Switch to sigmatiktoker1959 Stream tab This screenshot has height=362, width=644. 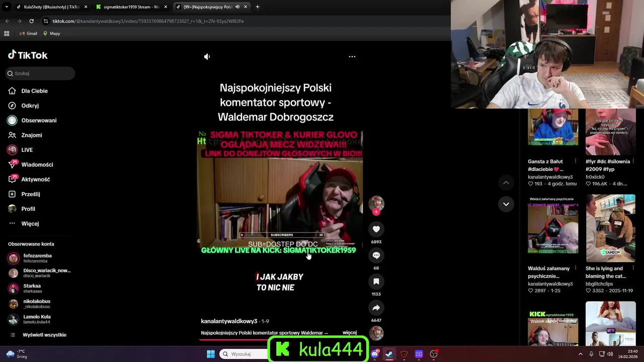point(131,7)
